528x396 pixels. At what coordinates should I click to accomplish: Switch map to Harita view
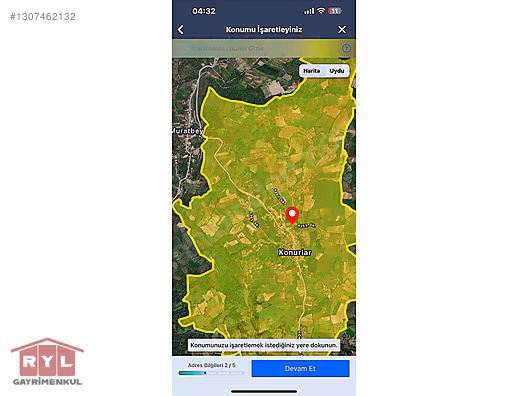click(x=311, y=71)
